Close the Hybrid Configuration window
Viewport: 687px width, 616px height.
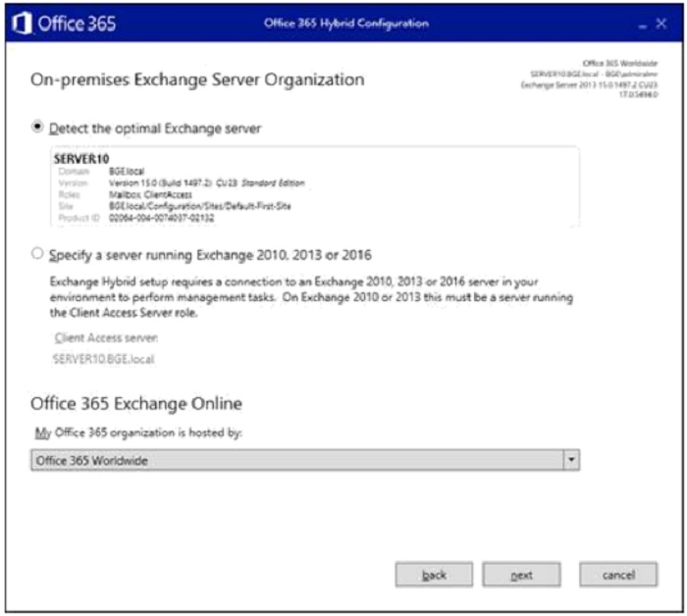coord(661,24)
